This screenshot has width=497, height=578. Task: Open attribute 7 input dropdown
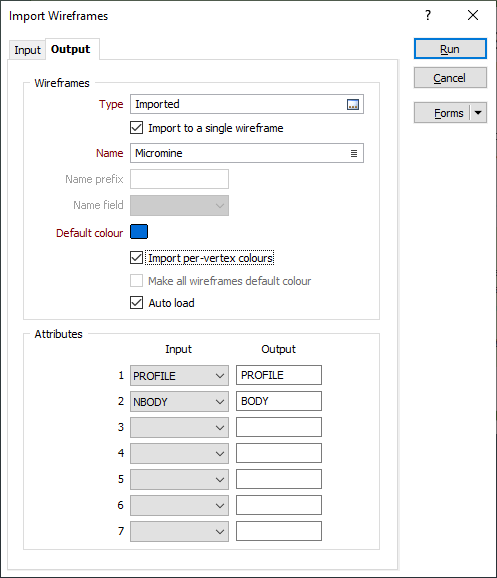179,531
